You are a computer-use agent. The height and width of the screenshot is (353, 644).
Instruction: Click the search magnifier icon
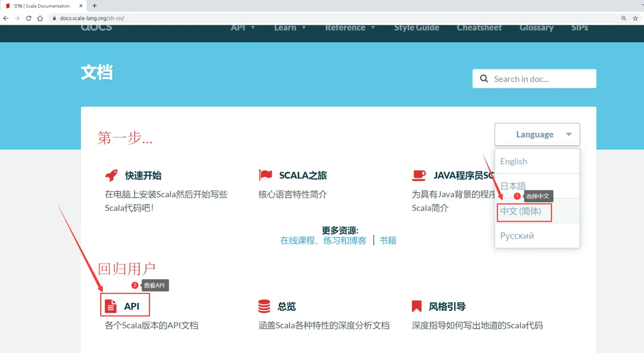click(484, 79)
